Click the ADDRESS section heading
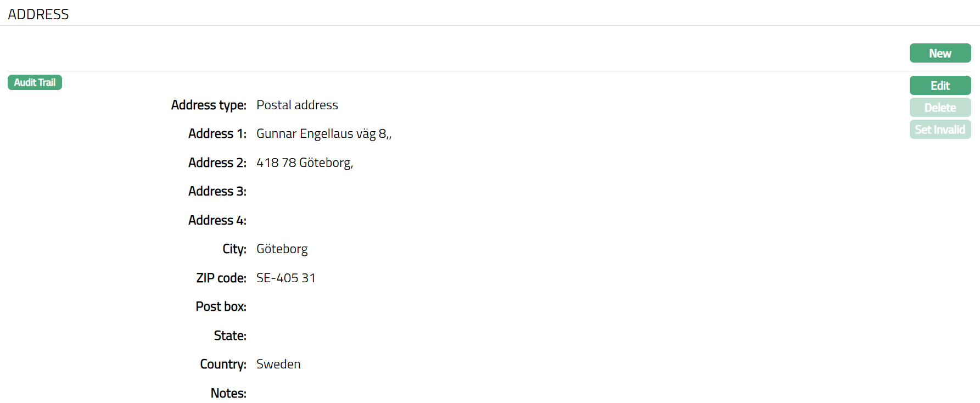Screen dimensions: 980x403 (x=38, y=14)
